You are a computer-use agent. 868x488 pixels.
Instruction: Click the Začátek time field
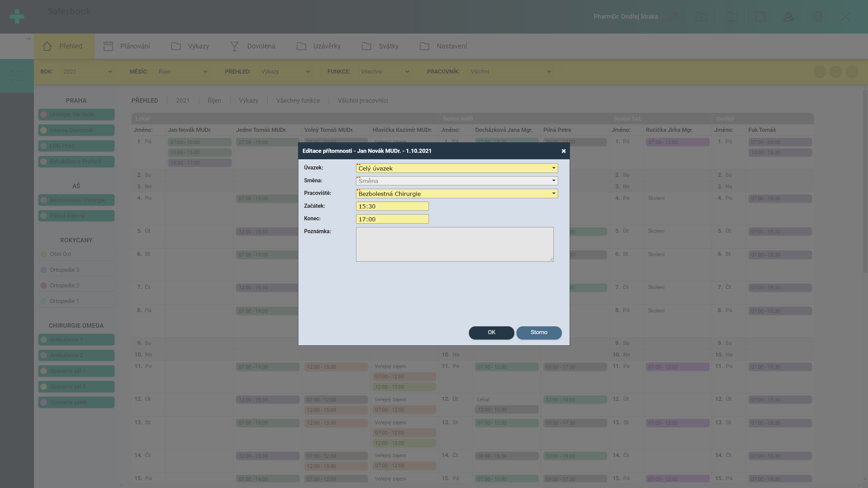pos(392,206)
